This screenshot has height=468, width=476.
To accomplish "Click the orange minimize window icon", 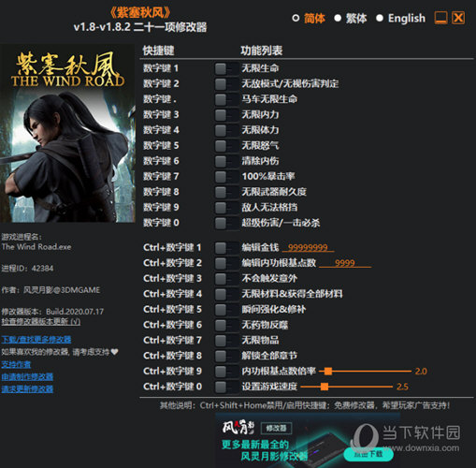I will pyautogui.click(x=440, y=18).
